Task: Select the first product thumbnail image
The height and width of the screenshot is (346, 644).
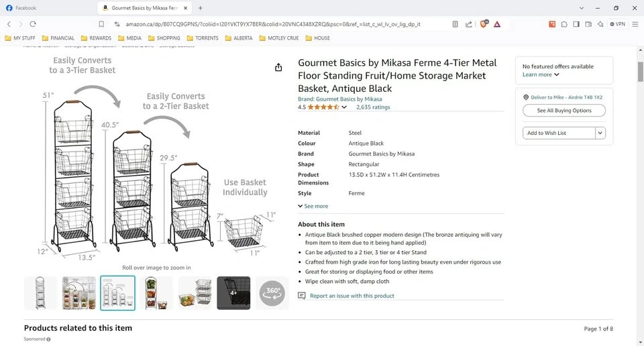Action: [40, 293]
